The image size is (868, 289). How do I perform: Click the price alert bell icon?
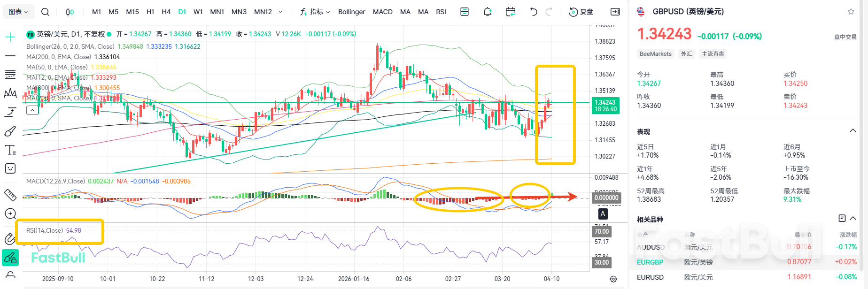click(x=488, y=12)
